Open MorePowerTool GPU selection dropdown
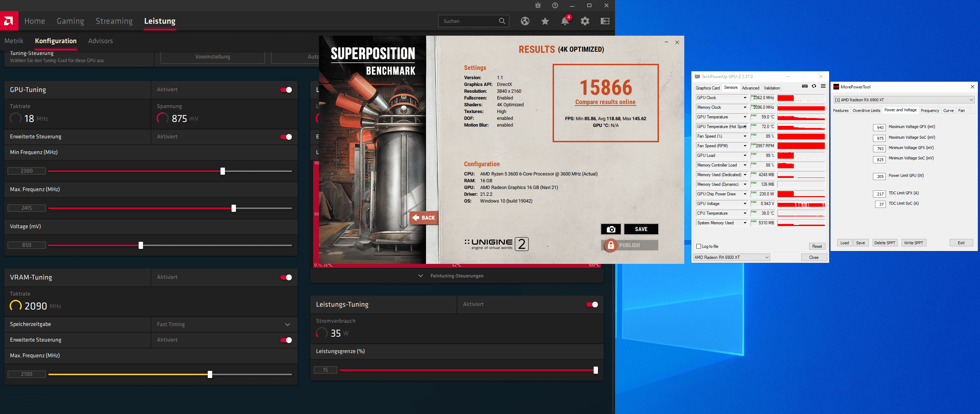The image size is (980, 414). [904, 100]
